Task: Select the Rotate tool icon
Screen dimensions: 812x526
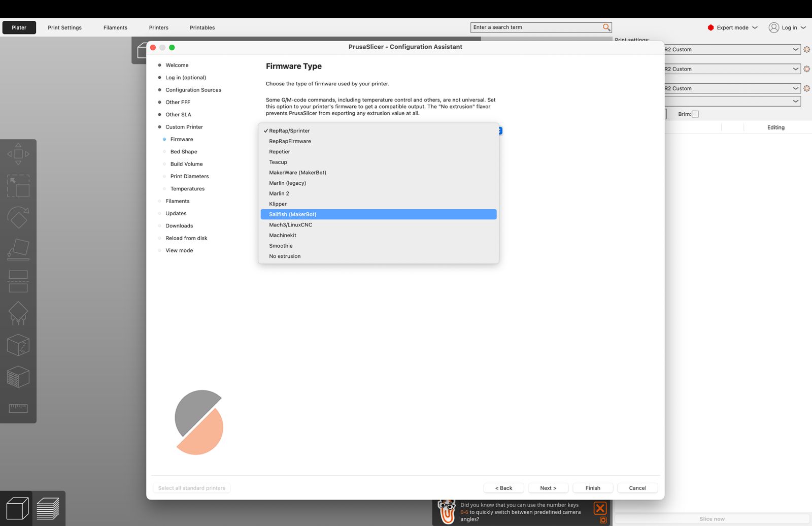Action: 18,217
